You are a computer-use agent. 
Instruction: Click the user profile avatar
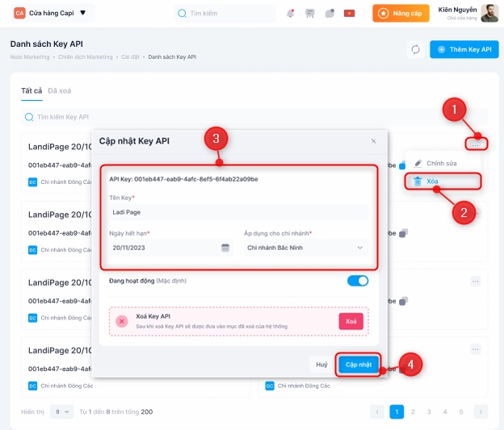click(489, 13)
